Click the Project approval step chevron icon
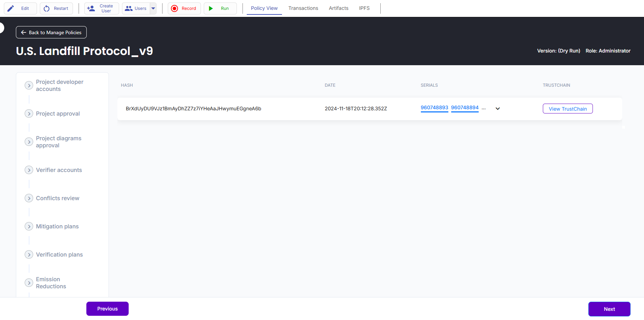Viewport: 644px width, 320px height. click(x=29, y=113)
